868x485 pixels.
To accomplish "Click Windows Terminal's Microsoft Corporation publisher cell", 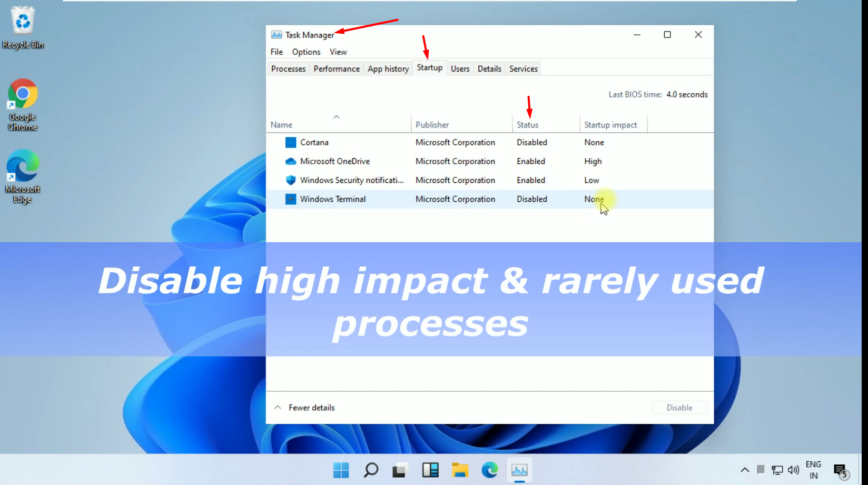I will (x=455, y=199).
